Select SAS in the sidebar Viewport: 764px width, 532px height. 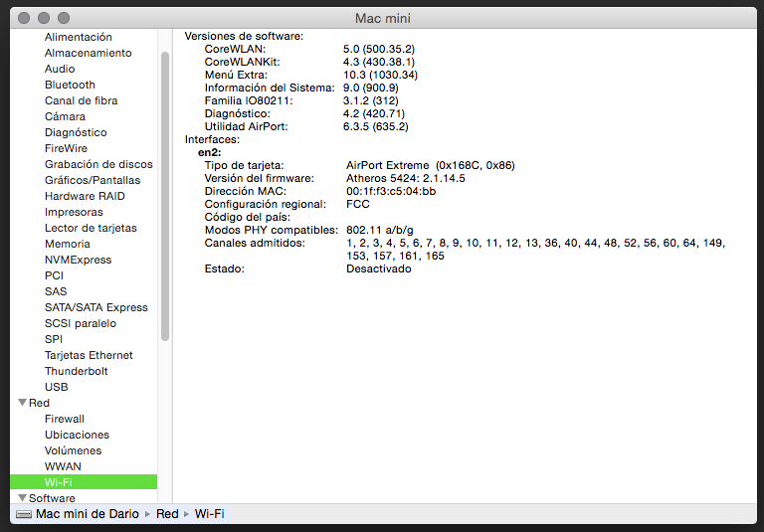[x=56, y=291]
